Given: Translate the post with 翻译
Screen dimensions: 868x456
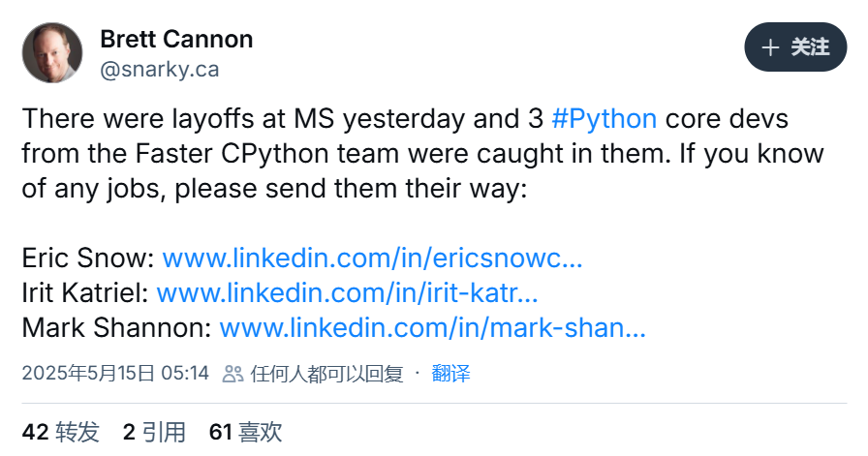Looking at the screenshot, I should click(450, 374).
